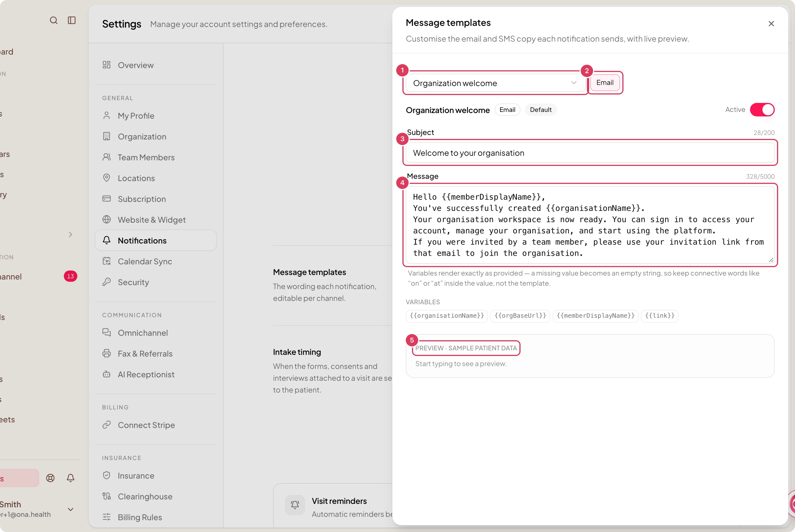Click the Billing Rules sliders icon
Image resolution: width=795 pixels, height=532 pixels.
107,517
